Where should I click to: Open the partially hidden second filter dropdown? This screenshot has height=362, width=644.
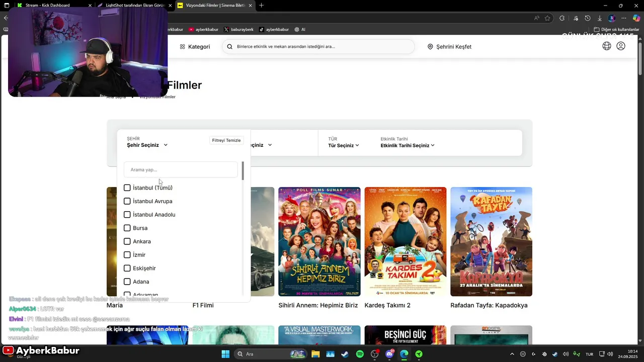(x=262, y=145)
